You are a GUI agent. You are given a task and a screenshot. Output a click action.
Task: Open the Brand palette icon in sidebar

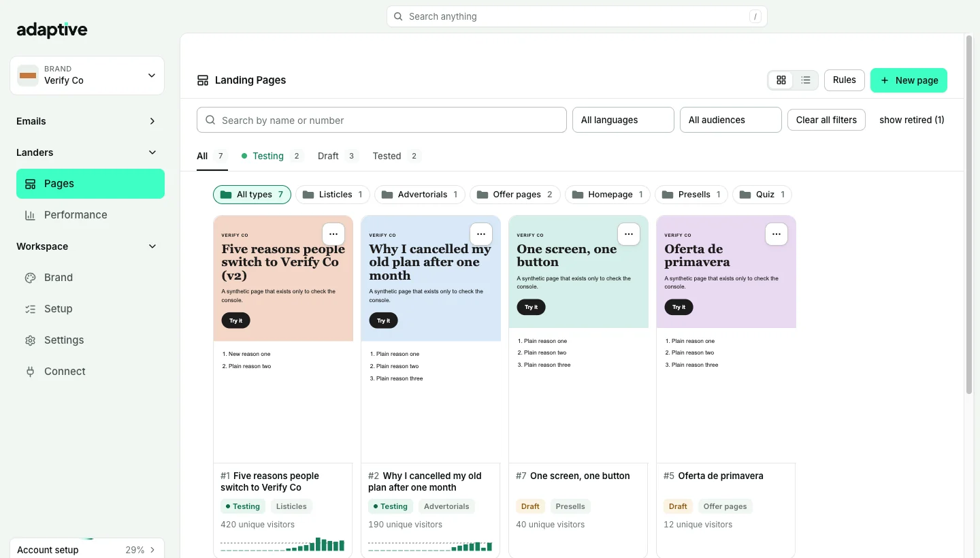pos(30,278)
